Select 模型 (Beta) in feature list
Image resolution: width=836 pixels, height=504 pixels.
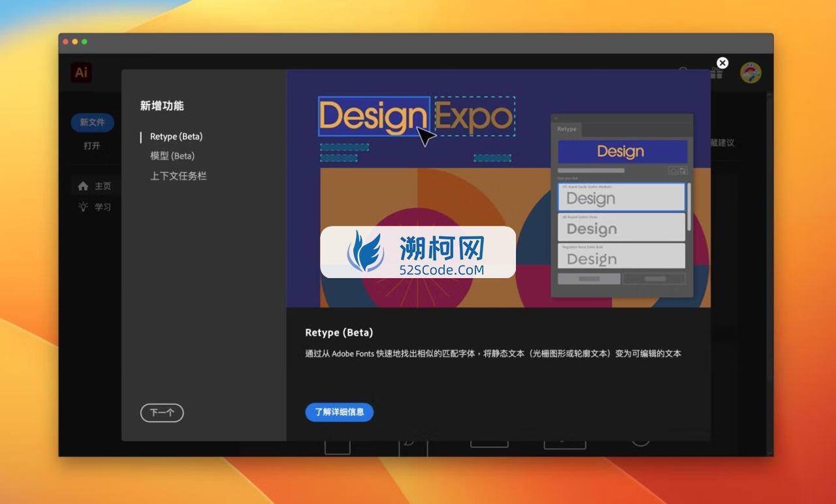click(172, 156)
